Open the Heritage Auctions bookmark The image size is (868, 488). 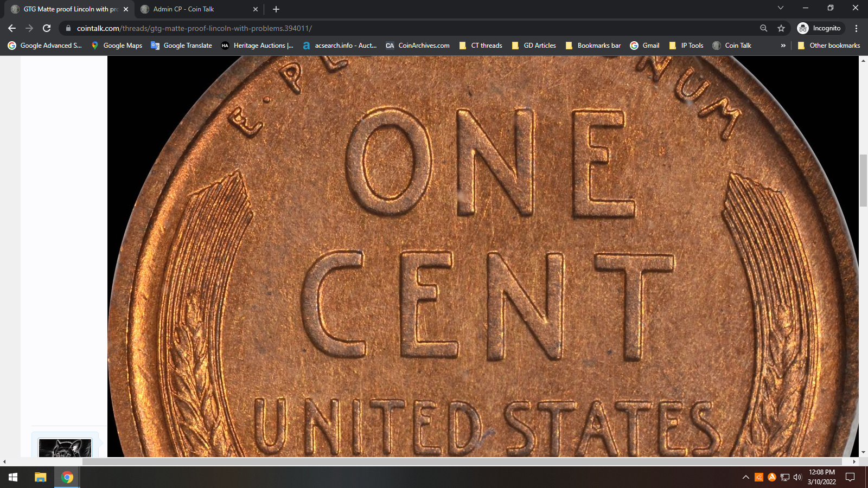pos(257,46)
